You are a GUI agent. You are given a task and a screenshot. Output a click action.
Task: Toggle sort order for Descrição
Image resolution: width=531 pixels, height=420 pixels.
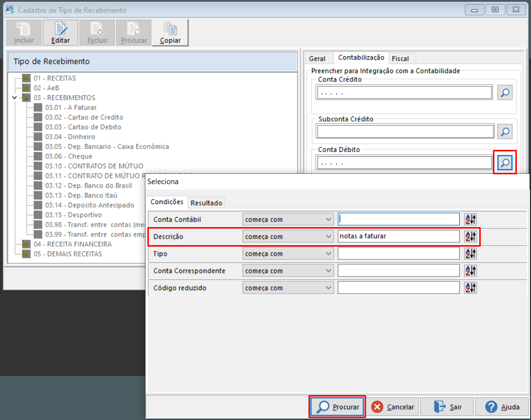470,236
